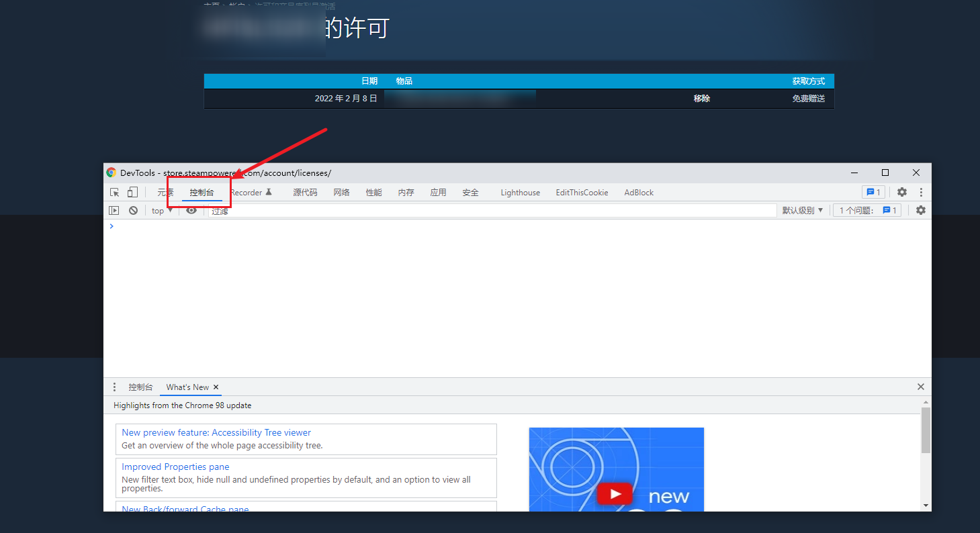
Task: Switch to the 网络 tab
Action: click(x=341, y=193)
